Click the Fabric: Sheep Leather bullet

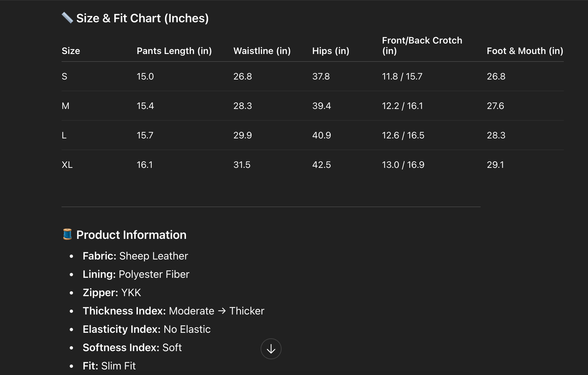135,256
